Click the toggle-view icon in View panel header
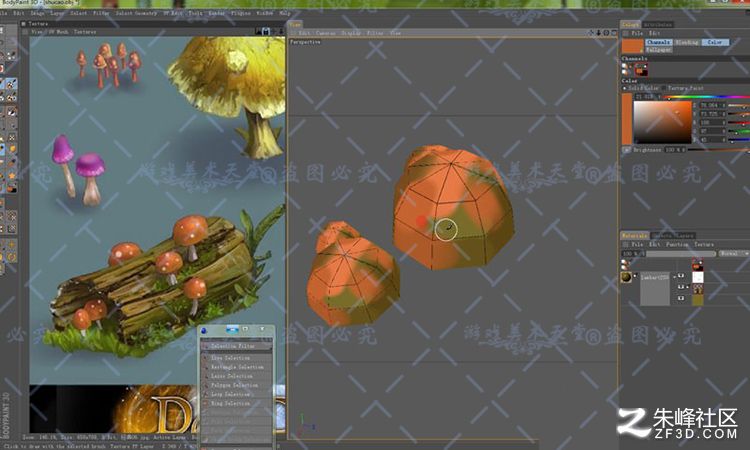Screen dimensions: 750x450 (614, 33)
